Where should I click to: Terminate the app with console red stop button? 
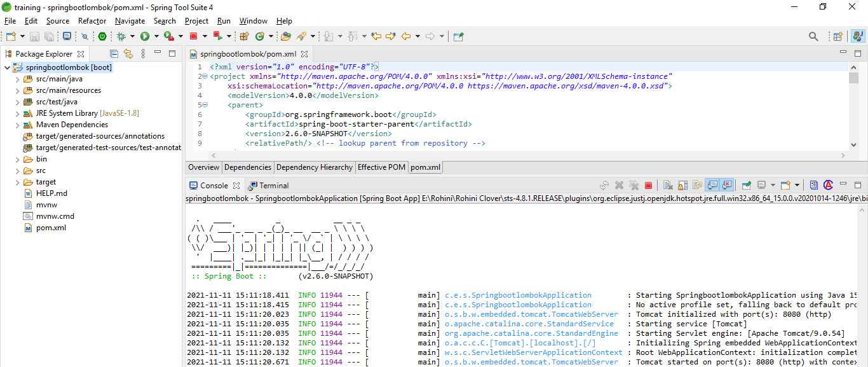[x=648, y=186]
